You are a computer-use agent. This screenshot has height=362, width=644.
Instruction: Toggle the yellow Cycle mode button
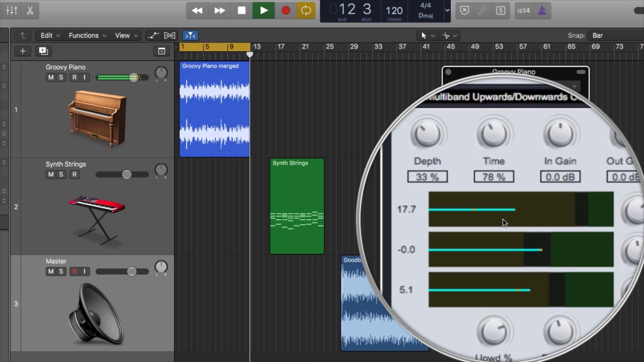coord(306,11)
